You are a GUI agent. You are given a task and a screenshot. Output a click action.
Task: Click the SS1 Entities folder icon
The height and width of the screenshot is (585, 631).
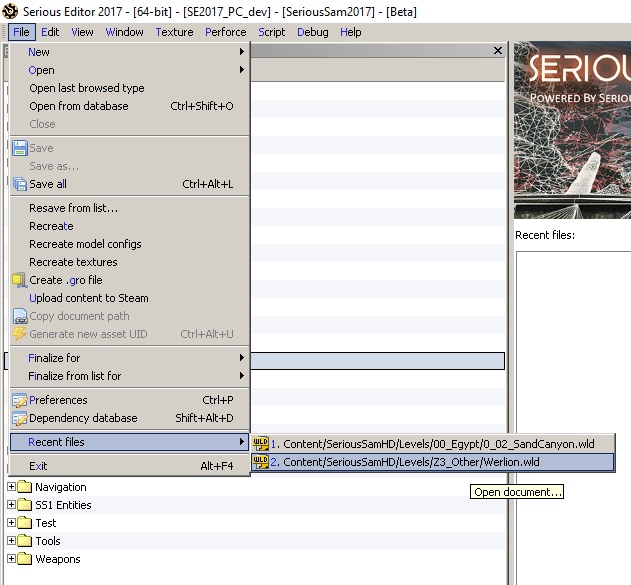click(25, 505)
